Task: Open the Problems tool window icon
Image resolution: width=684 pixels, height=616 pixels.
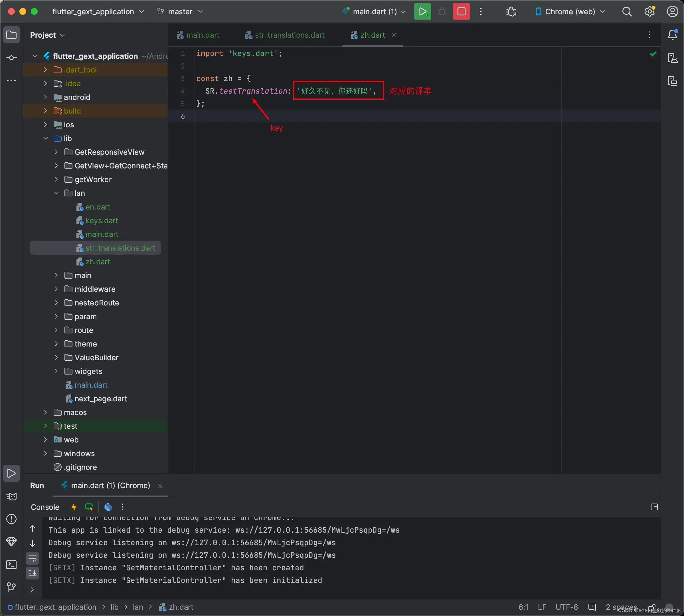Action: click(x=11, y=519)
